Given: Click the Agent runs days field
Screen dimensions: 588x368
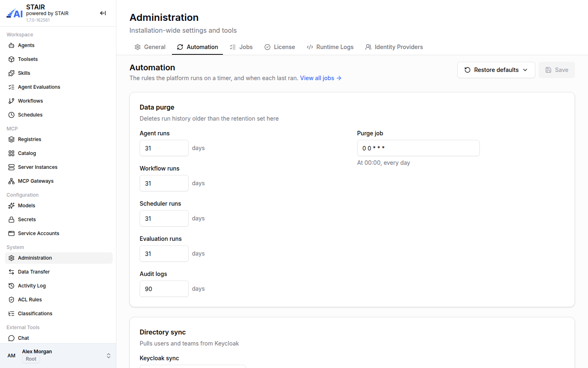Looking at the screenshot, I should point(164,148).
